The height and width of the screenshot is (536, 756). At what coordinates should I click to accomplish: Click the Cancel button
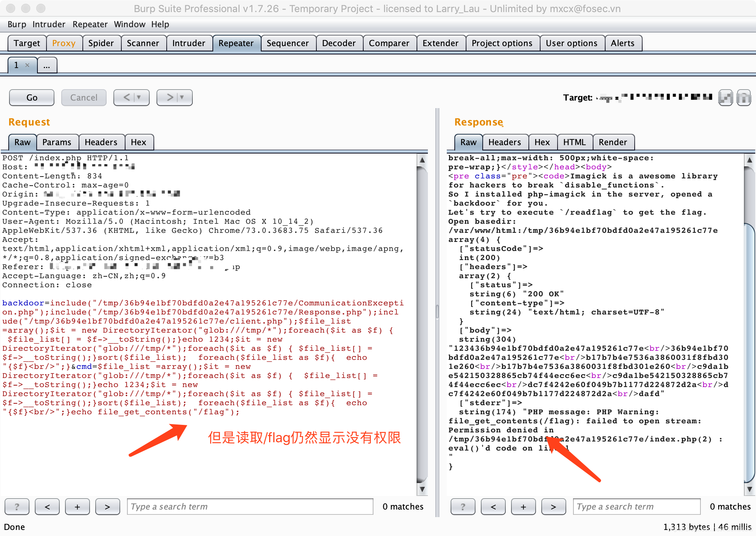pos(84,98)
